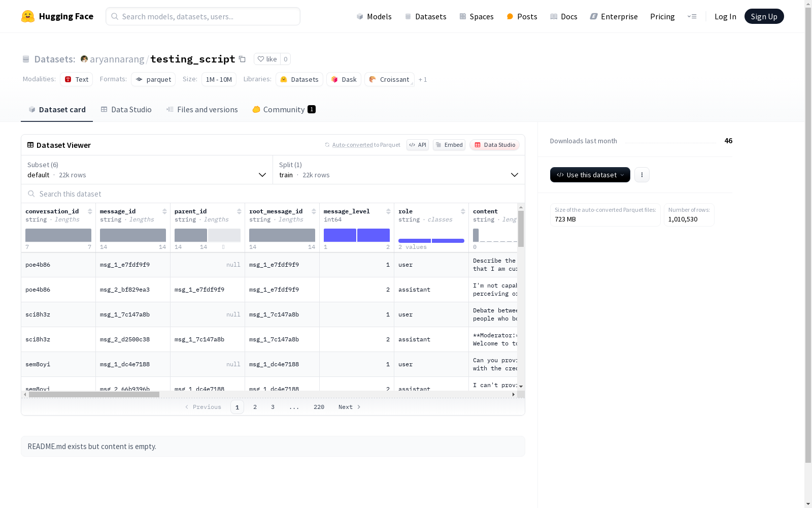This screenshot has height=508, width=812.
Task: Click the parquet format tag
Action: tap(153, 79)
